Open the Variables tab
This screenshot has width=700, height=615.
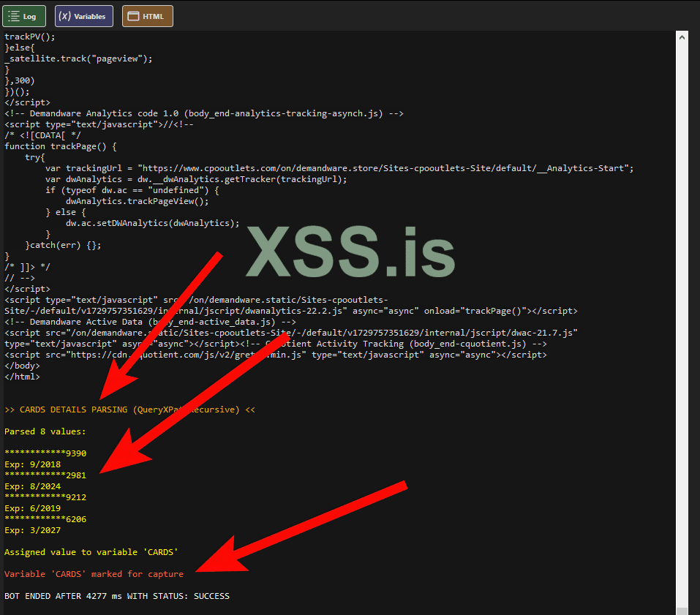pos(84,17)
